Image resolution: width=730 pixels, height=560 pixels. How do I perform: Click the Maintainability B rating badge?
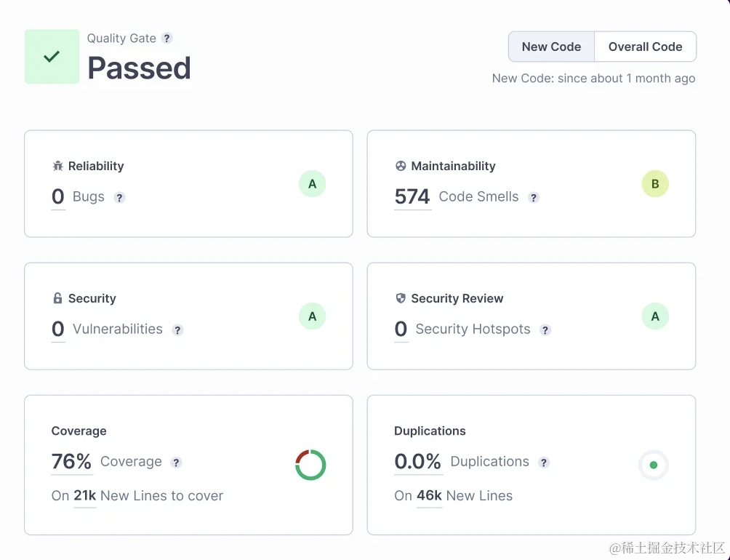(x=655, y=184)
